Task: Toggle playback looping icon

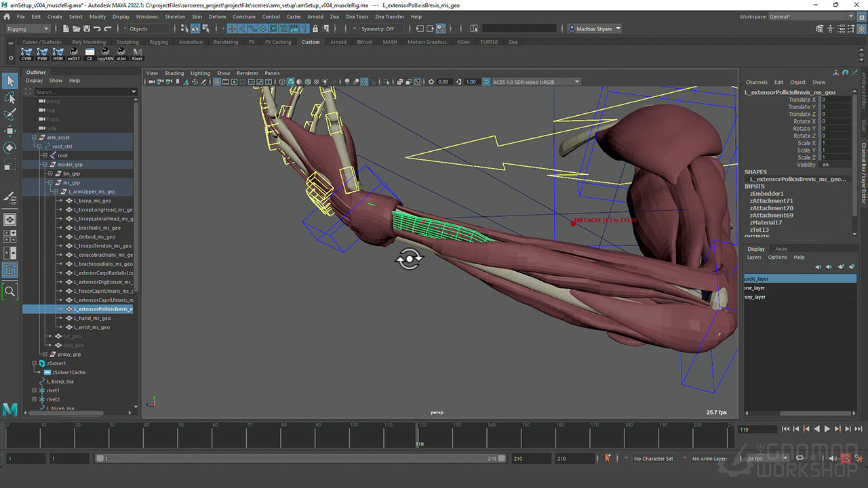Action: [800, 459]
